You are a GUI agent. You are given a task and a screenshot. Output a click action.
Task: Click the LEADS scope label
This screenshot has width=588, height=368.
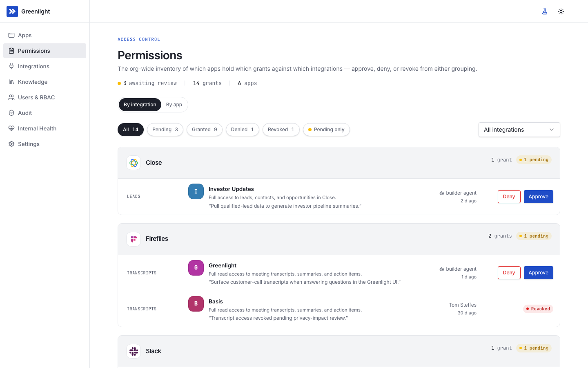tap(134, 197)
